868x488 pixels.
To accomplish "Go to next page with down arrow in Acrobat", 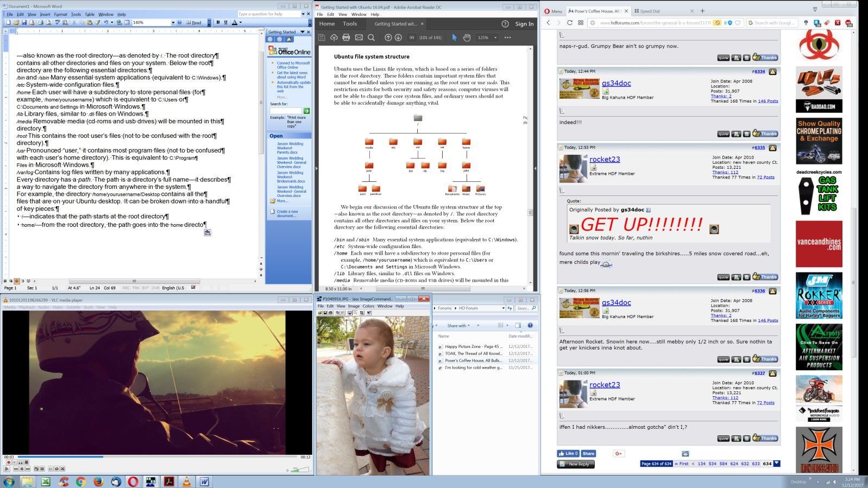I will 398,37.
